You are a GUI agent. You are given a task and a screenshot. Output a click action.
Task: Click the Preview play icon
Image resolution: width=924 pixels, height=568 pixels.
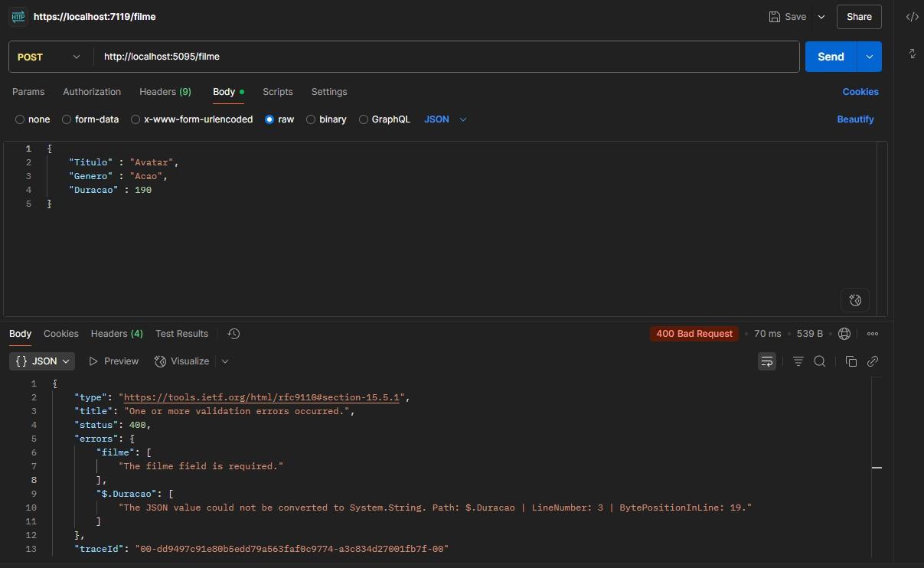click(93, 361)
